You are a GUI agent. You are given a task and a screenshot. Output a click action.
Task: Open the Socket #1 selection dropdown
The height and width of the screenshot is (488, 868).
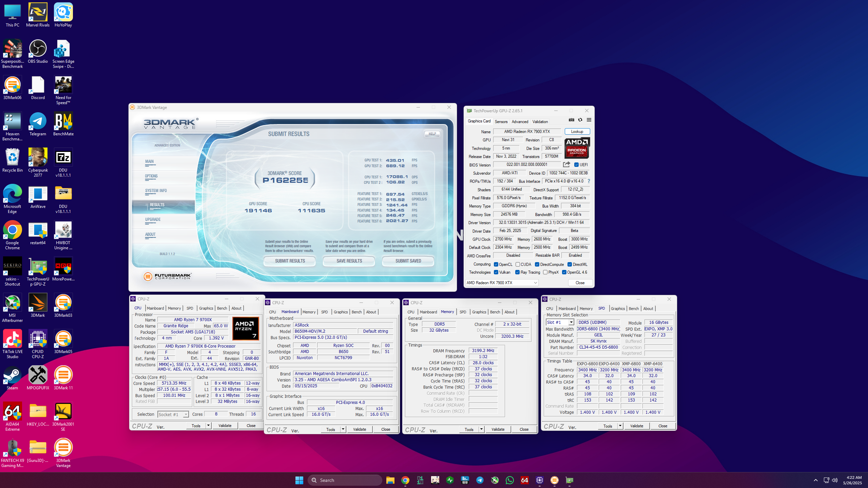[x=173, y=414]
